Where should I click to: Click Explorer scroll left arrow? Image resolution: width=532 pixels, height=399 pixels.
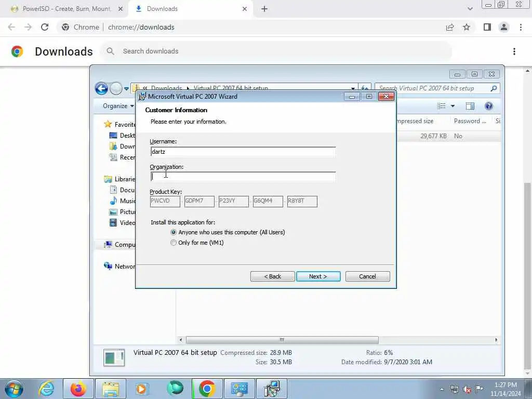[180, 340]
